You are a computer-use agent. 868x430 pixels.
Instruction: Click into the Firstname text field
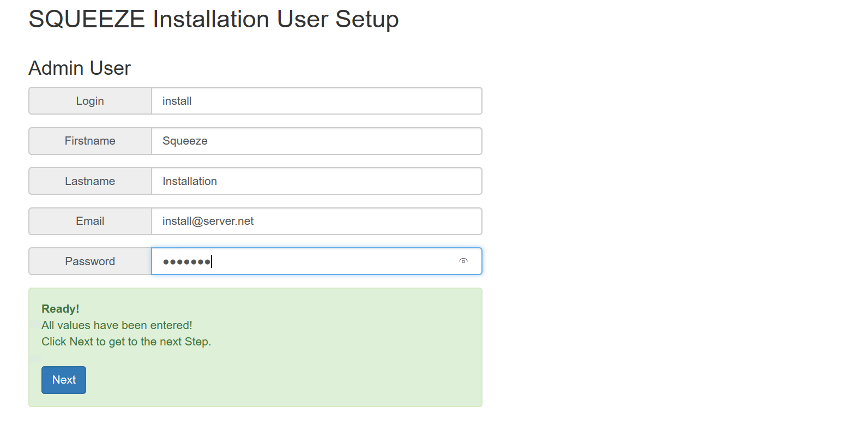(316, 141)
